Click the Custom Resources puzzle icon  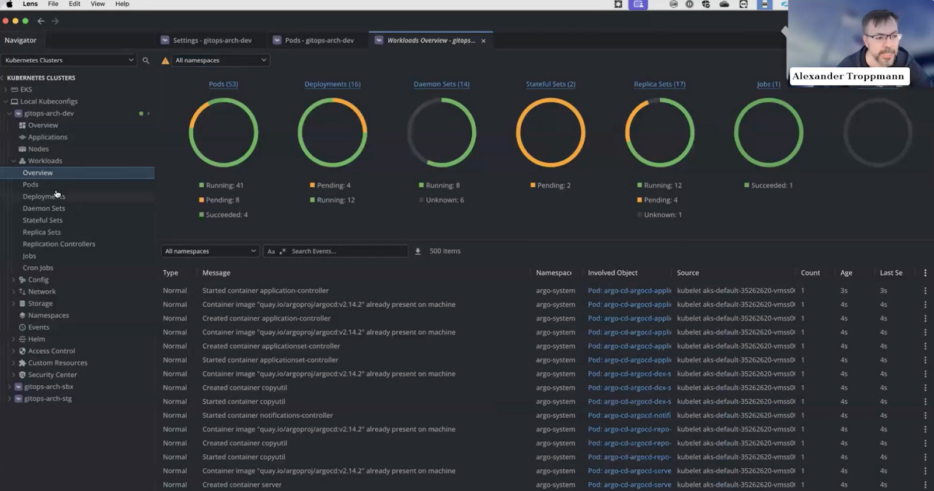22,363
